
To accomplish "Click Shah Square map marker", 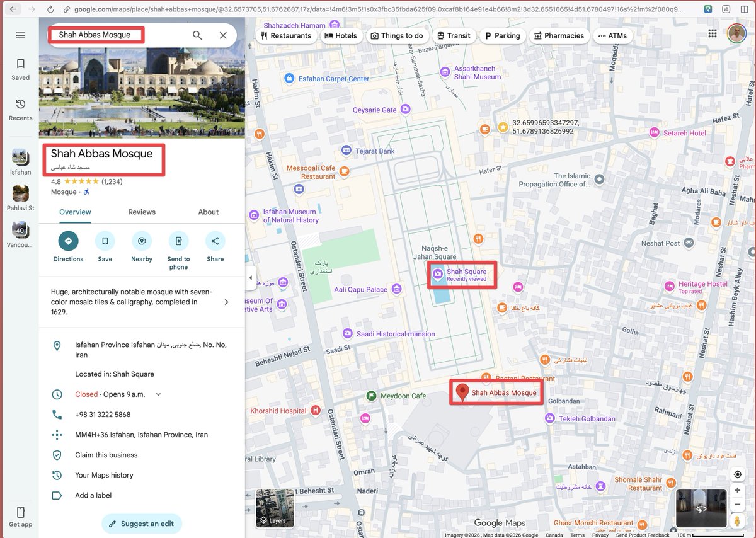I will point(438,275).
